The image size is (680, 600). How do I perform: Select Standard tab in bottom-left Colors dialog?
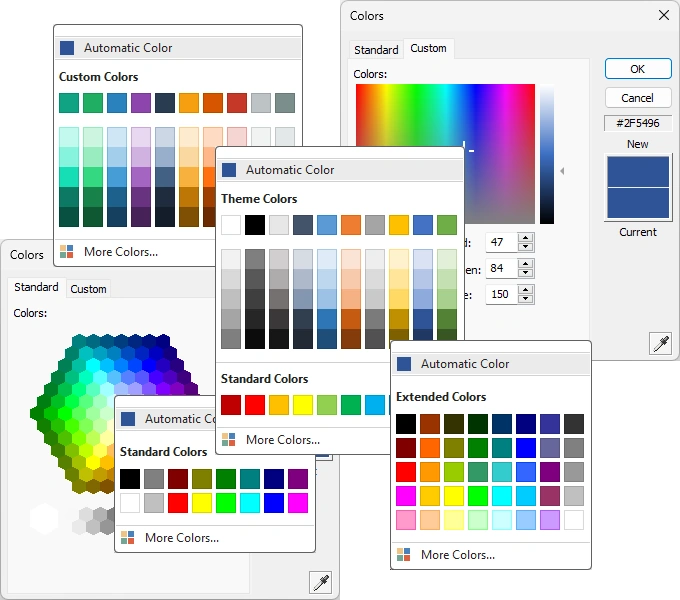pos(36,287)
